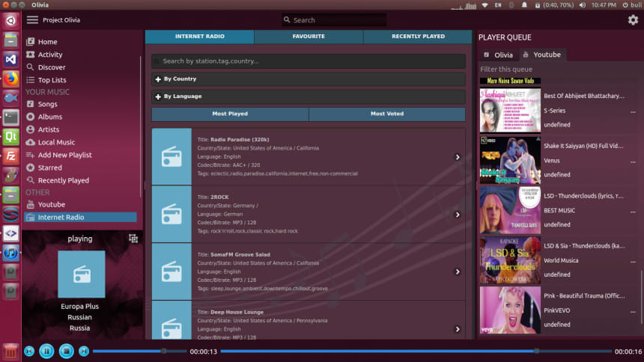Open options for LSD - Thunderclouds lyrics item
644x362 pixels.
(633, 212)
